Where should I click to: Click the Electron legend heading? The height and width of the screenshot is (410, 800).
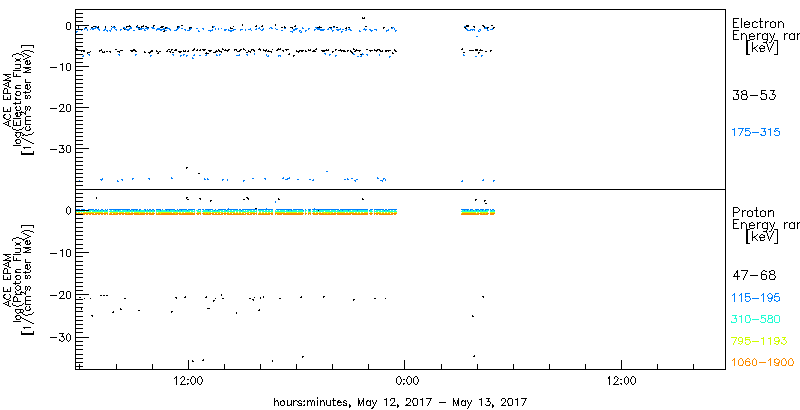pyautogui.click(x=758, y=23)
